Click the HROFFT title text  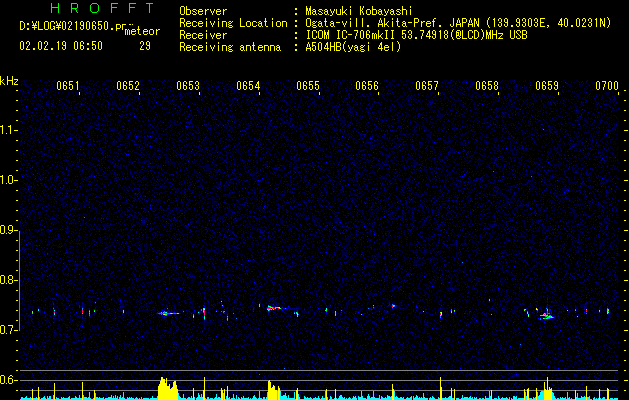click(102, 8)
